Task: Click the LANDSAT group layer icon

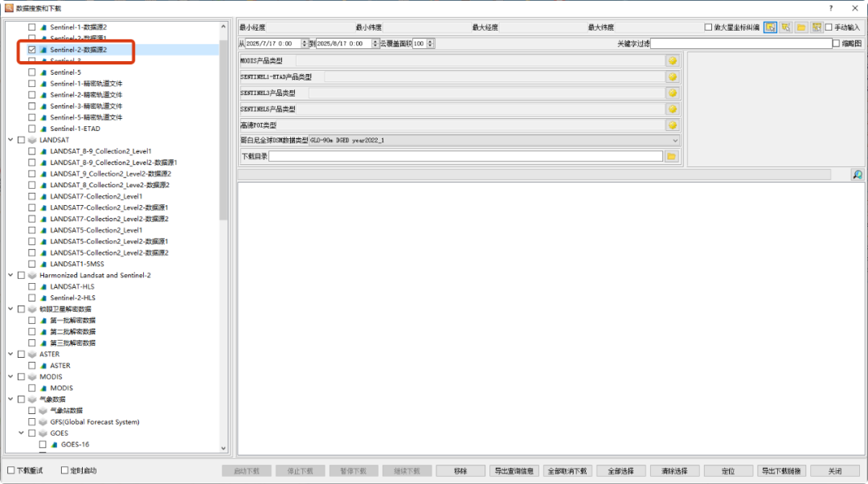Action: (x=32, y=140)
